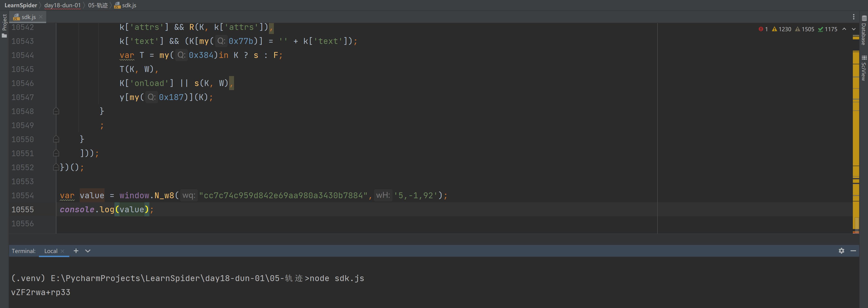Click the 05-轨迹 breadcrumb folder
The image size is (868, 308).
click(98, 5)
